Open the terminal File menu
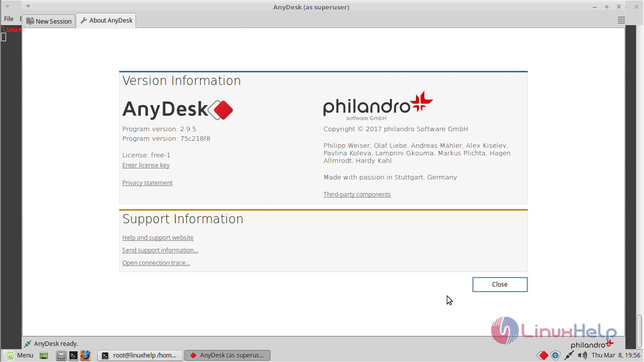This screenshot has width=644, height=362. point(9,19)
